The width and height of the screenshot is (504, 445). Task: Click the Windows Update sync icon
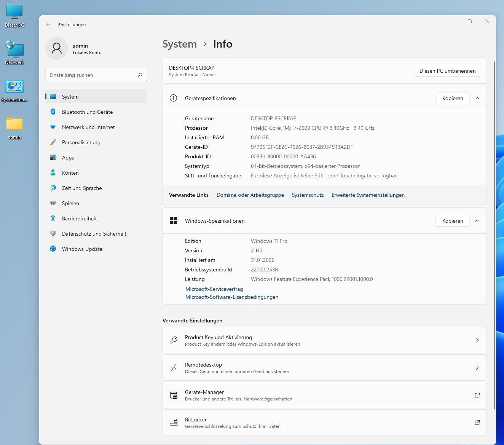click(x=53, y=249)
